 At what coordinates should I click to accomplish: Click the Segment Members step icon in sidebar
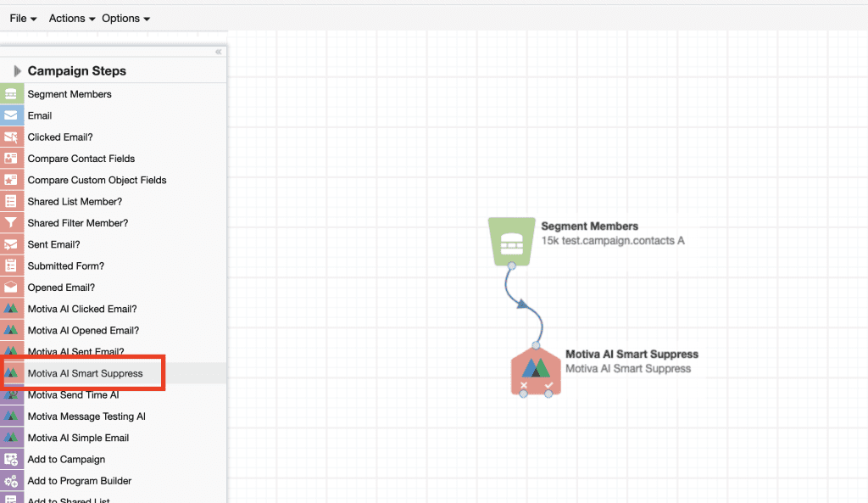11,94
